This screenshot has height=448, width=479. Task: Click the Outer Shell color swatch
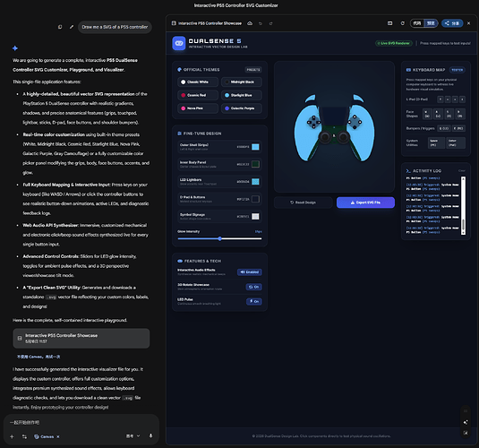255,147
